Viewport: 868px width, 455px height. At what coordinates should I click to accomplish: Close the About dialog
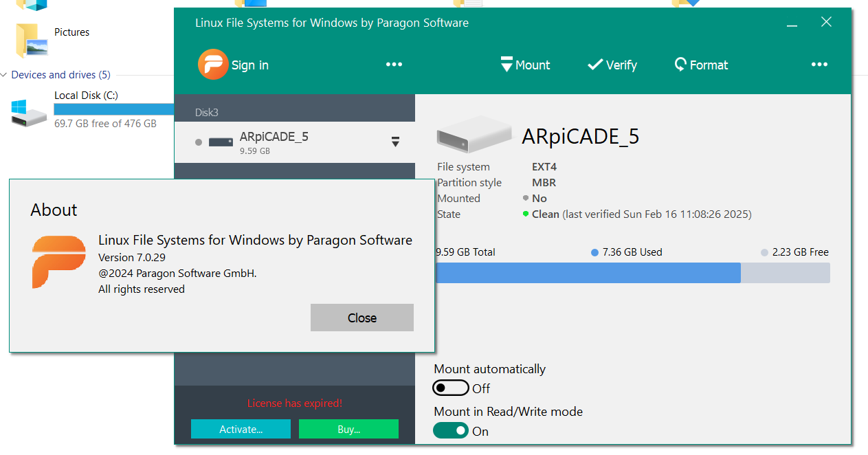tap(362, 318)
